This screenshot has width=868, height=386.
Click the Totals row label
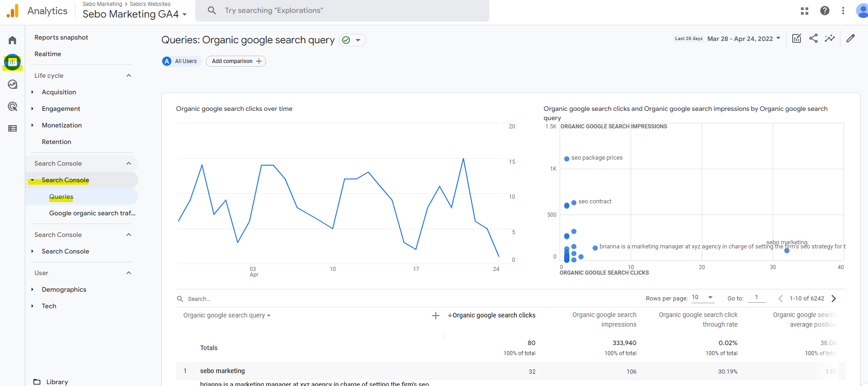(x=209, y=348)
